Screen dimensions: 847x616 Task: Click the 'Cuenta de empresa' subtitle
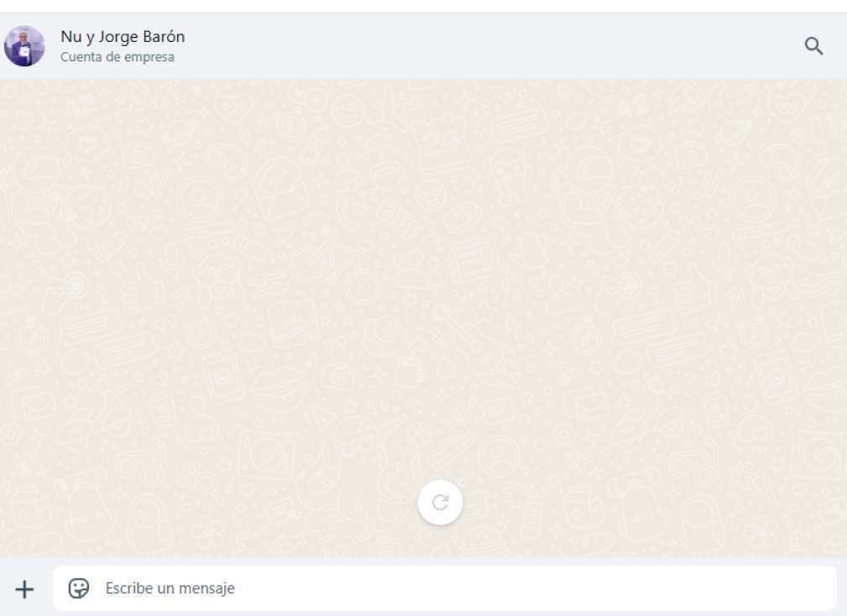[118, 57]
